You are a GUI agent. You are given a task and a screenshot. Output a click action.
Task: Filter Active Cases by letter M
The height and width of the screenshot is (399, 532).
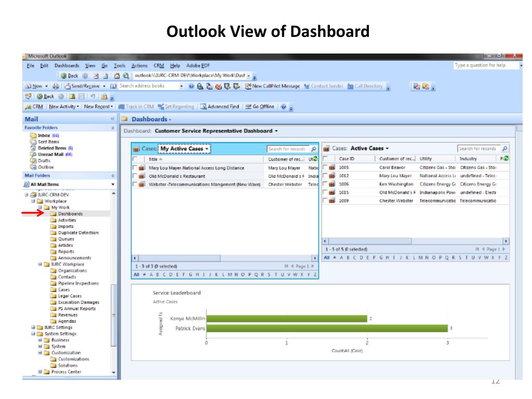click(421, 258)
